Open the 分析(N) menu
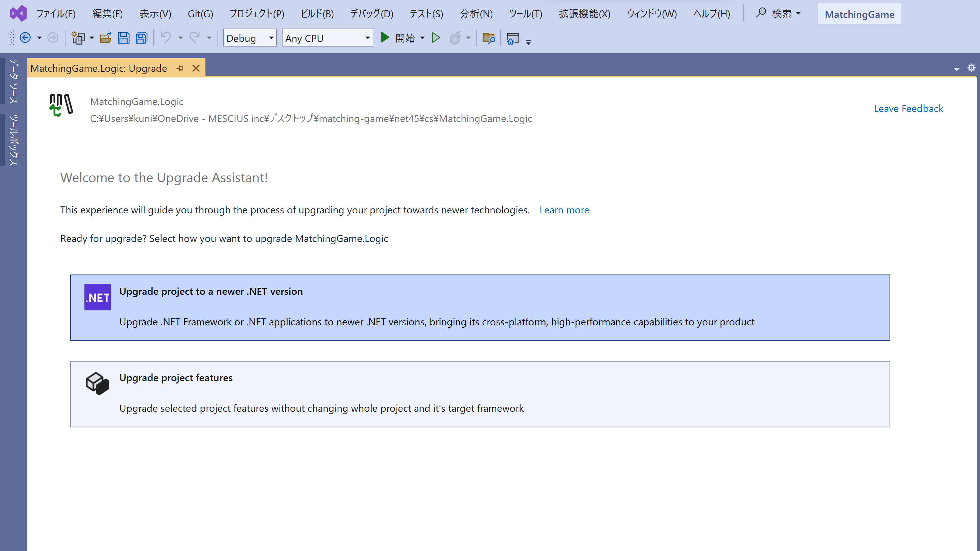Screen dimensions: 980x551 476,14
